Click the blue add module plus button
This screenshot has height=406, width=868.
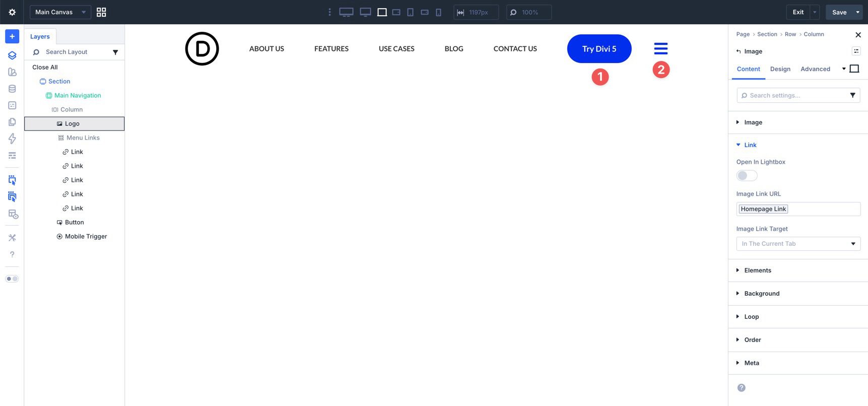[x=12, y=36]
